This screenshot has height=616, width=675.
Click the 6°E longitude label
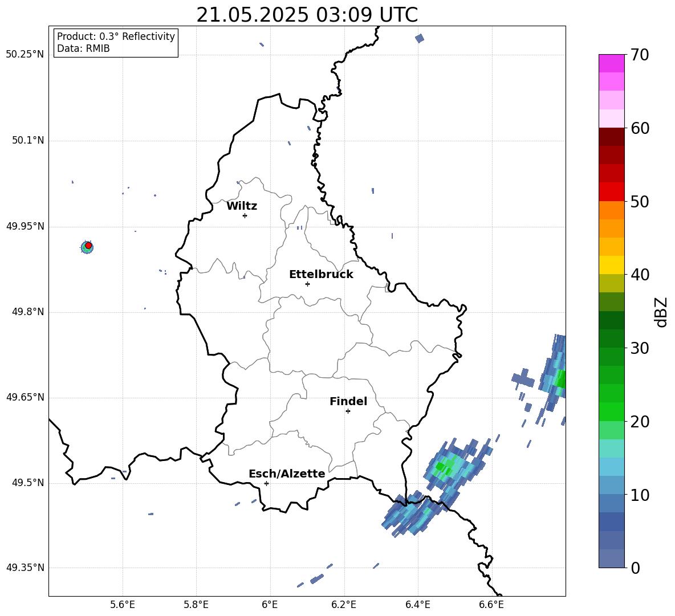pyautogui.click(x=270, y=605)
